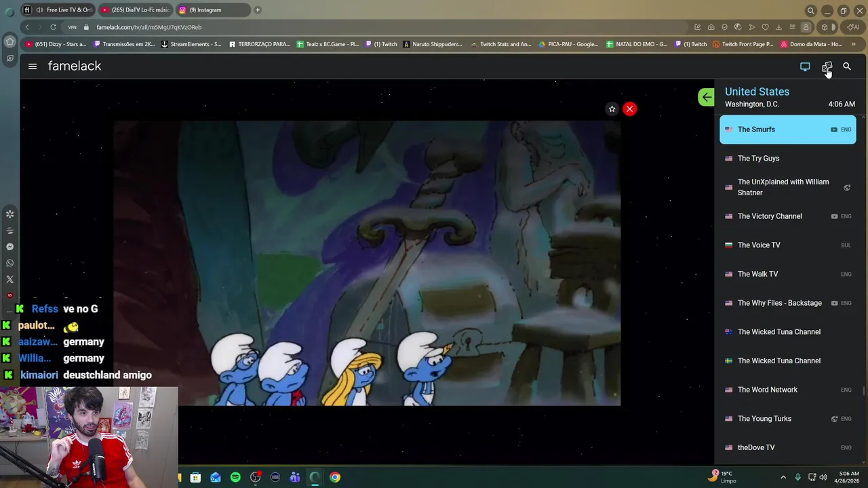Open Microsoft Teams from the taskbar
The width and height of the screenshot is (868, 488).
coord(295,477)
